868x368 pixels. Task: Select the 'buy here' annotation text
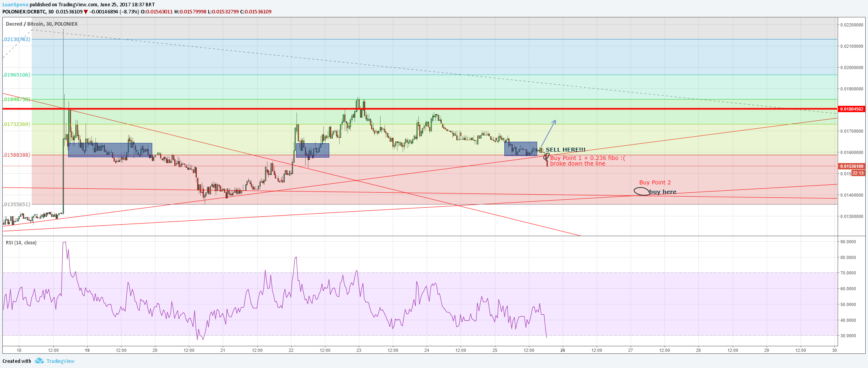(x=663, y=192)
